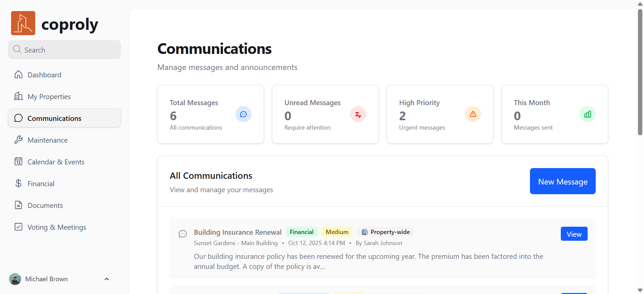Click the 'Require attention' caption
644x294 pixels.
coord(308,127)
